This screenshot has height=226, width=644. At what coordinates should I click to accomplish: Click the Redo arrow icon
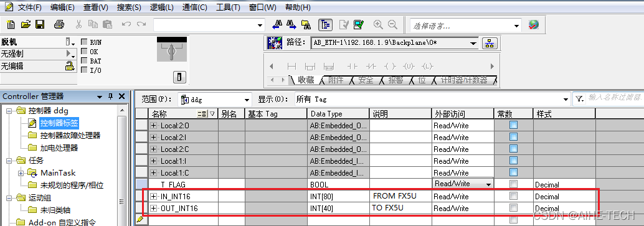click(x=141, y=25)
